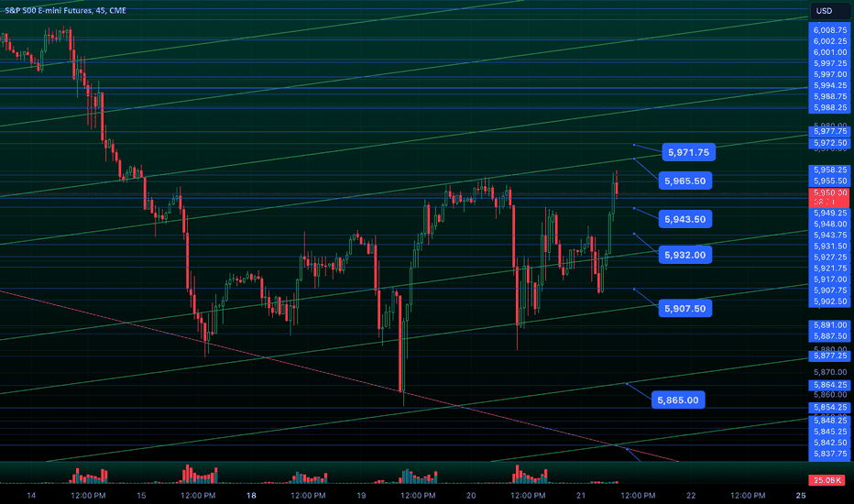Select the 5,958.25 price axis label
Viewport: 854px width, 504px height.
(x=830, y=170)
